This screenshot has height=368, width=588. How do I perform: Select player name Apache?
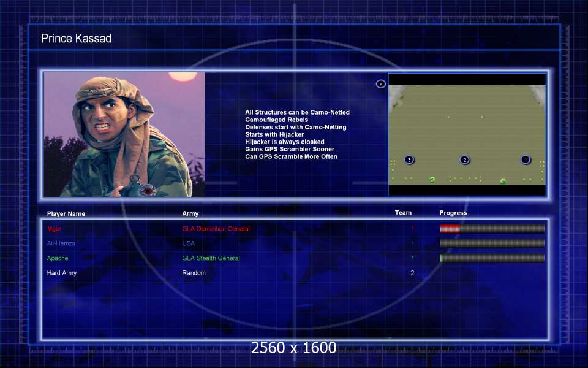point(58,258)
